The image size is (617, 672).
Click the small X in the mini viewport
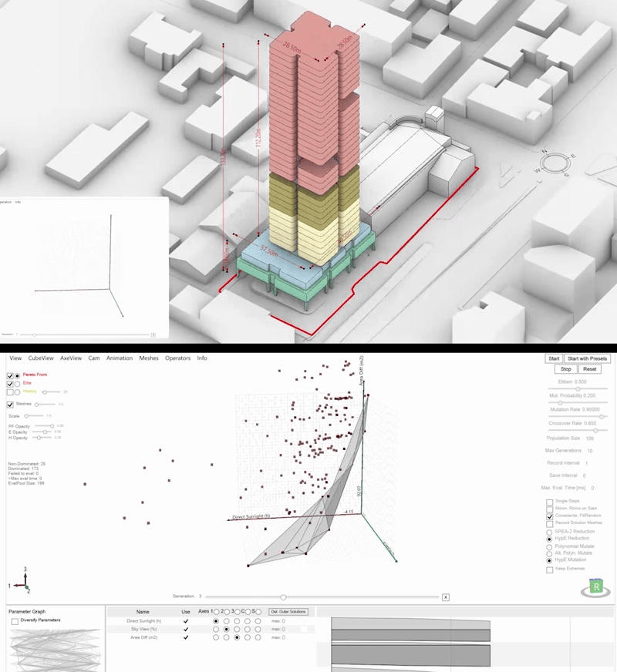click(x=153, y=334)
